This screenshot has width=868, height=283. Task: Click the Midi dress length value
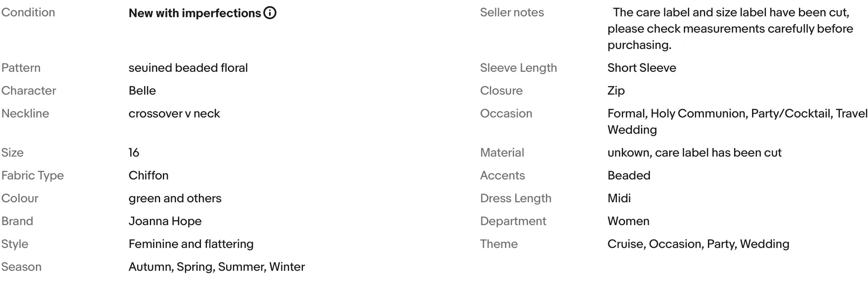pos(619,198)
